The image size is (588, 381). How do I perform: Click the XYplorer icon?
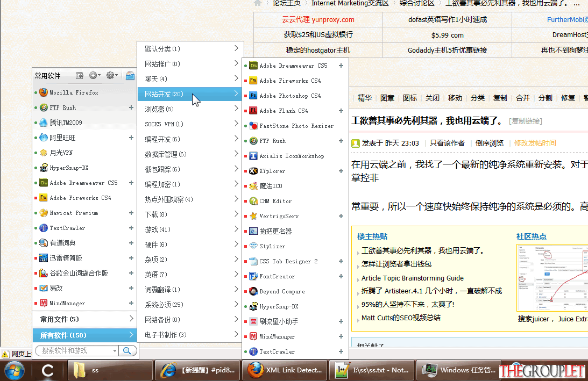point(253,171)
